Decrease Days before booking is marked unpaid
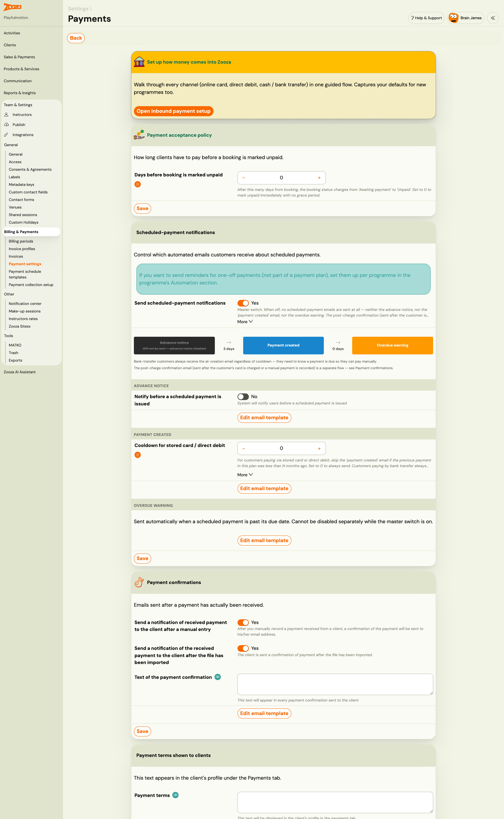 pos(244,178)
